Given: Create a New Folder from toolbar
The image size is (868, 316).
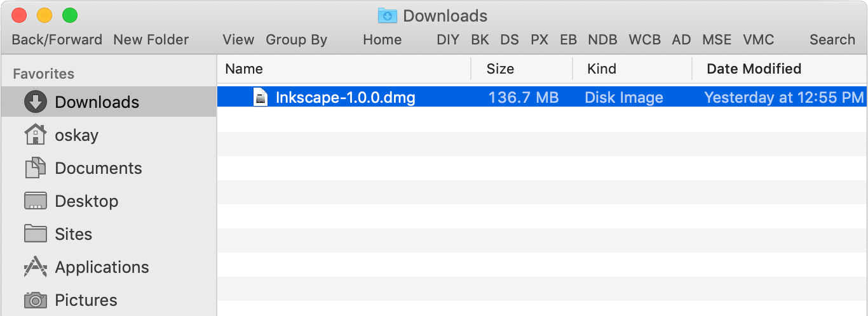Looking at the screenshot, I should [x=151, y=39].
